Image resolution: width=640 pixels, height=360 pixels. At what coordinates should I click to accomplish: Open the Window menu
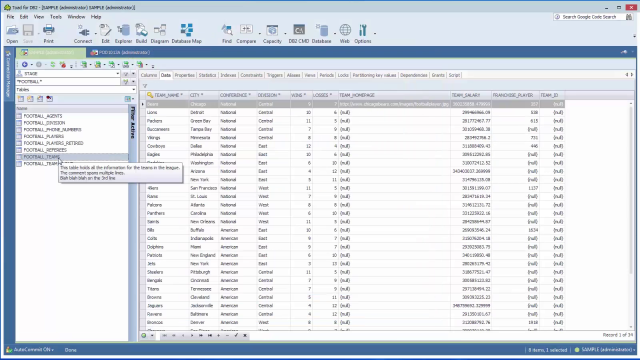coord(76,17)
